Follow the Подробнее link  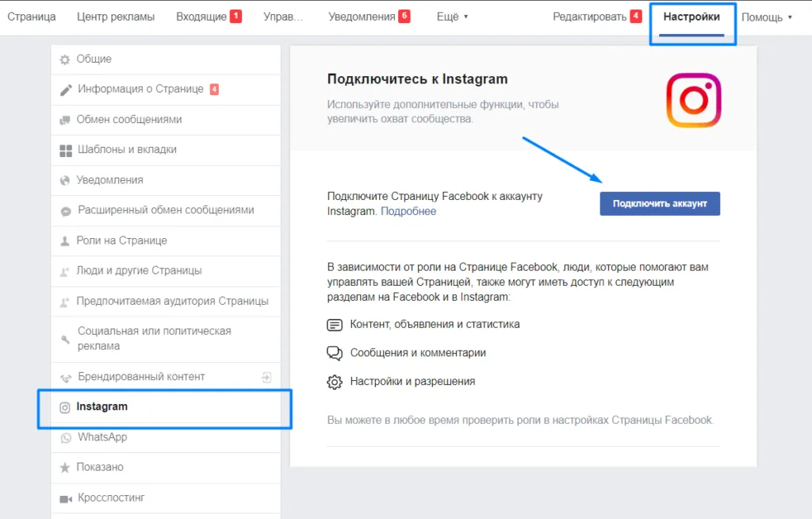tap(408, 211)
